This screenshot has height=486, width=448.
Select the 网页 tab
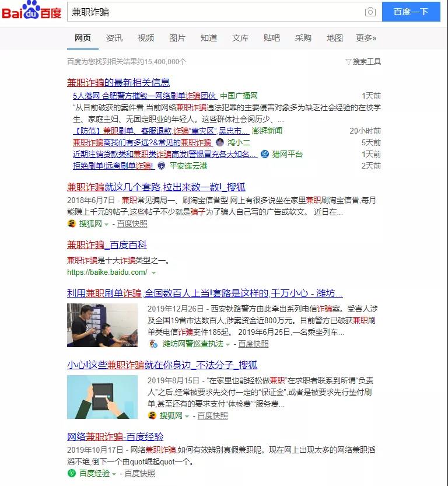[83, 38]
